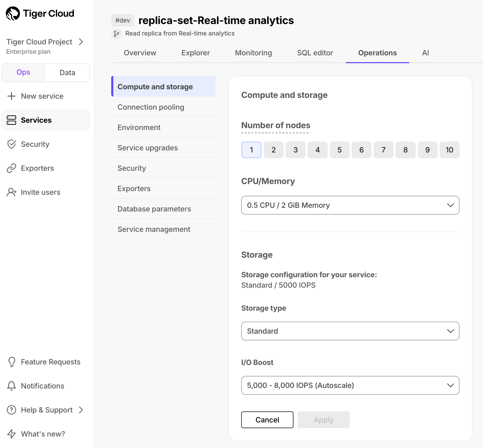The height and width of the screenshot is (448, 483).
Task: Click the Cancel button
Action: (x=267, y=420)
